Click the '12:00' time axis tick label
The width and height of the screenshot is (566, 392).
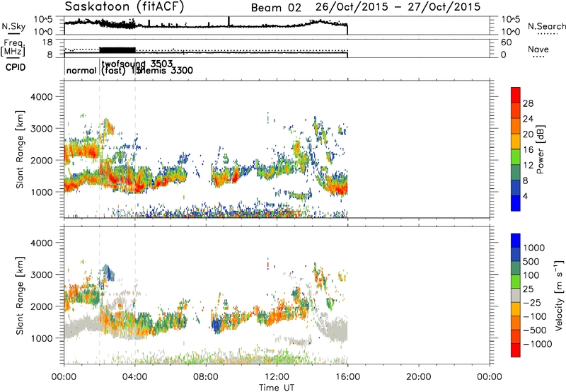coord(277,377)
